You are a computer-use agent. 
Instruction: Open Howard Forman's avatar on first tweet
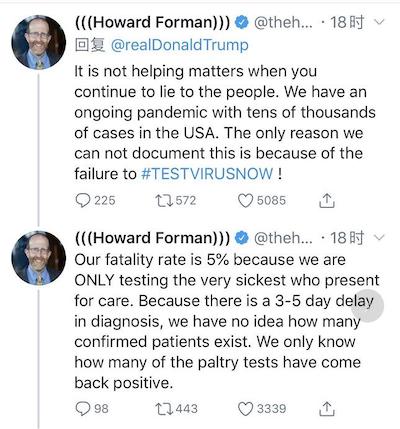[39, 42]
